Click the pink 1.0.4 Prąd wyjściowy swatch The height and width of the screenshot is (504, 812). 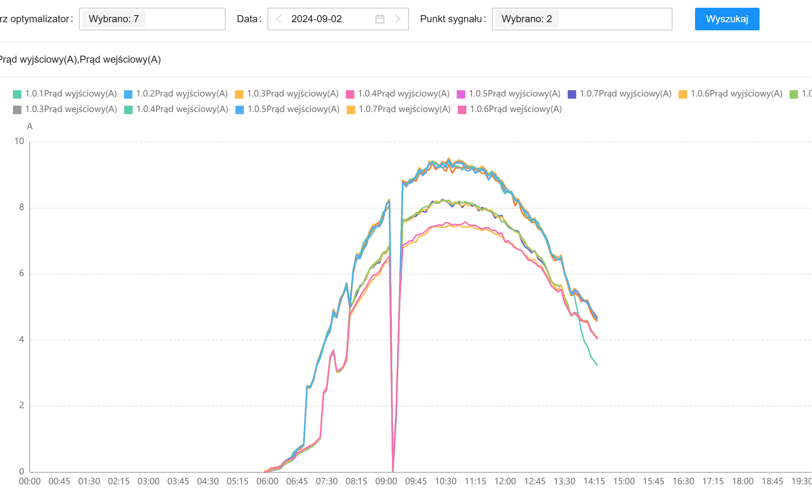pyautogui.click(x=350, y=94)
